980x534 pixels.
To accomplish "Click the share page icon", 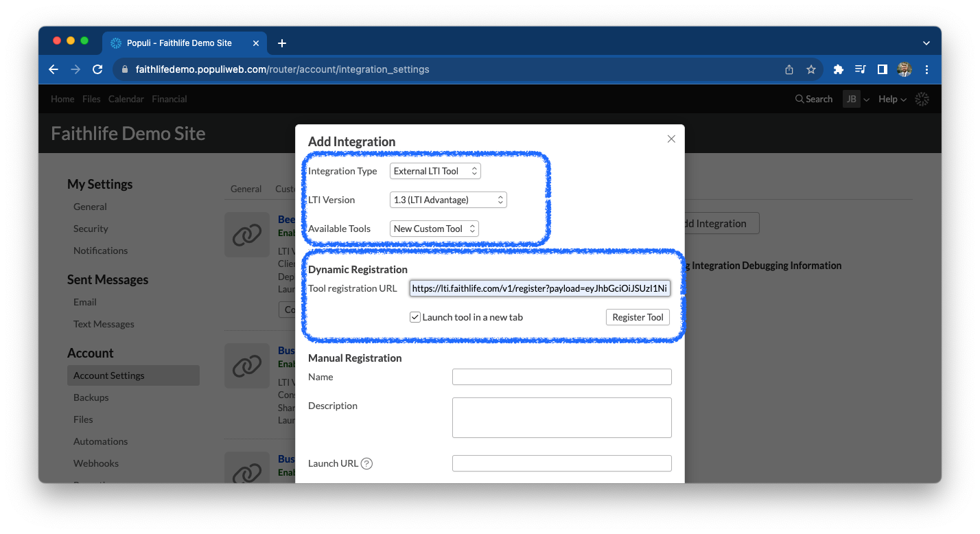I will click(789, 69).
